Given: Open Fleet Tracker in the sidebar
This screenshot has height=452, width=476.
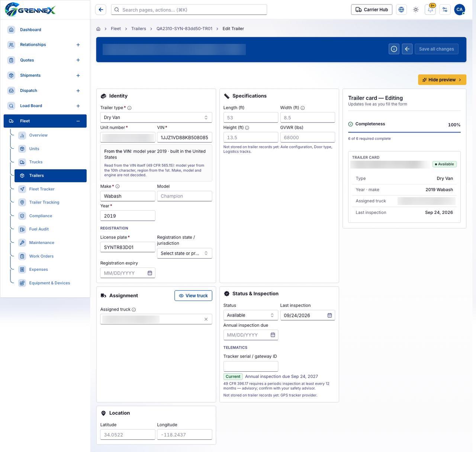Looking at the screenshot, I should [x=51, y=189].
